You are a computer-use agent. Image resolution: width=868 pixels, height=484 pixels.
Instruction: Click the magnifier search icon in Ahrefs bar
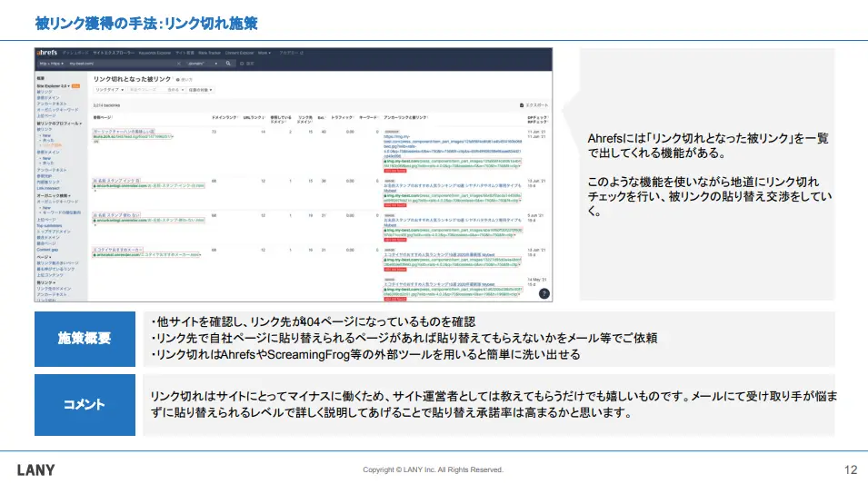[228, 64]
